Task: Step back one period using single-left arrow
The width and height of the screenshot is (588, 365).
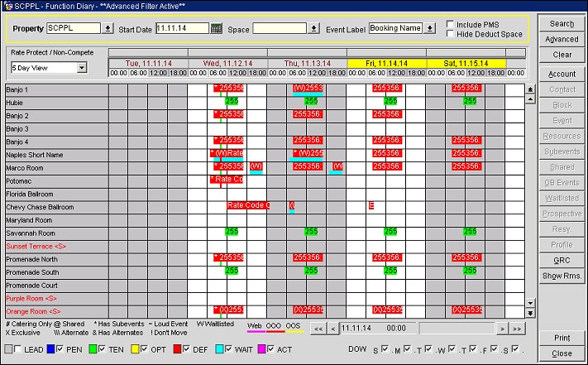Action: point(333,329)
